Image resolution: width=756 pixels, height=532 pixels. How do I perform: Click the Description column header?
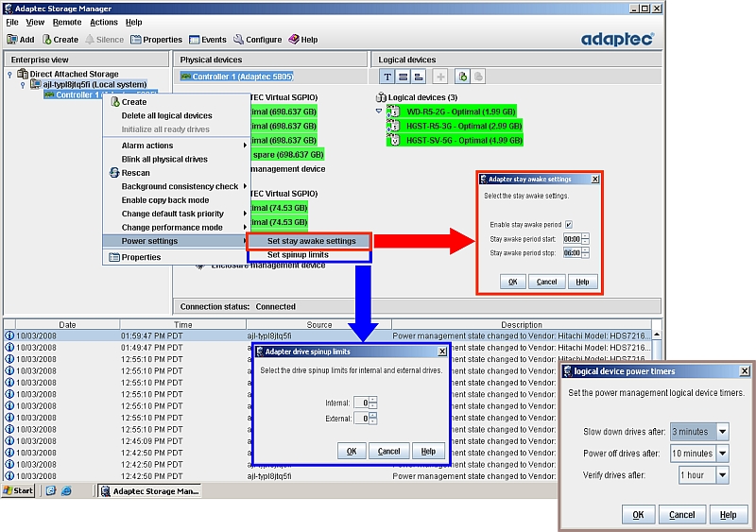pyautogui.click(x=522, y=325)
